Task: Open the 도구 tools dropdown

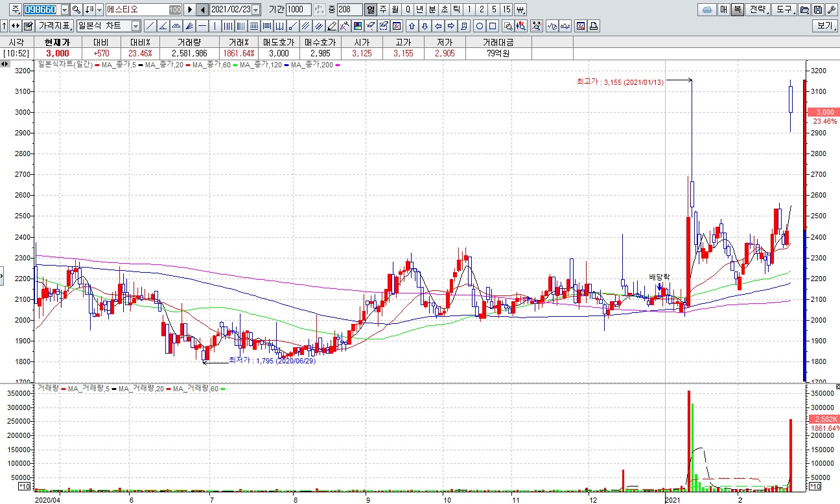Action: point(784,10)
